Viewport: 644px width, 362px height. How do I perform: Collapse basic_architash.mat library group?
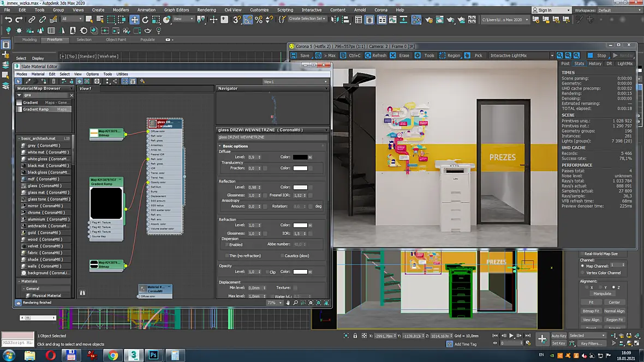(19, 138)
